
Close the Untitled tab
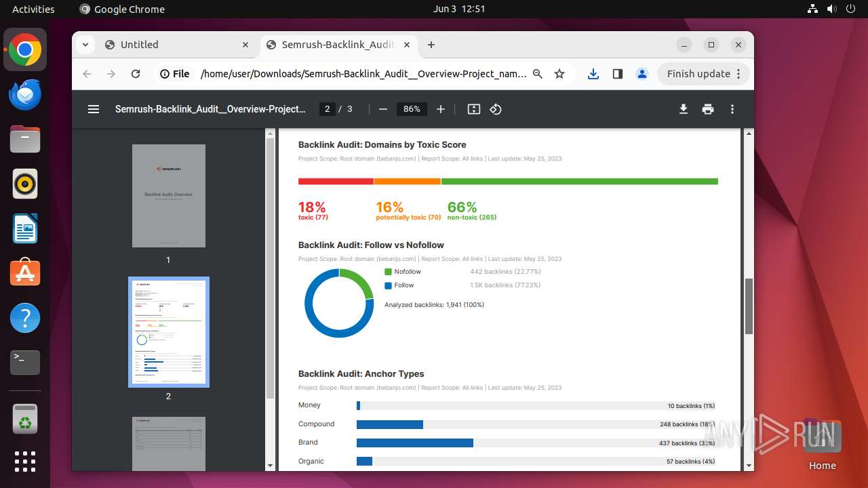[x=245, y=45]
